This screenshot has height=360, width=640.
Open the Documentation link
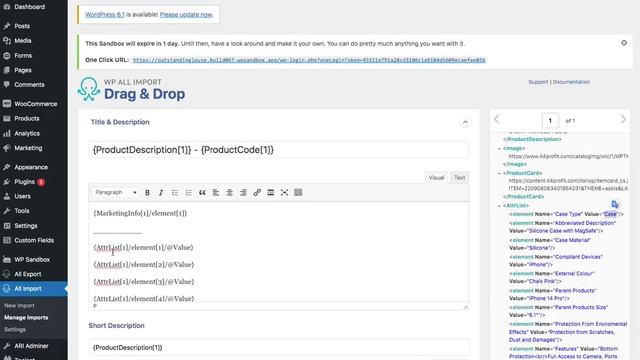click(x=571, y=82)
